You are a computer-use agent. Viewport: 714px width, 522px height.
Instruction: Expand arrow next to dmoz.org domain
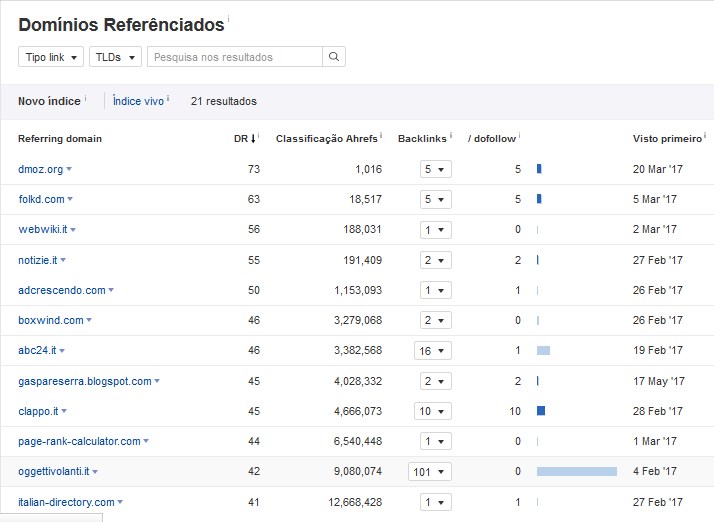(69, 170)
